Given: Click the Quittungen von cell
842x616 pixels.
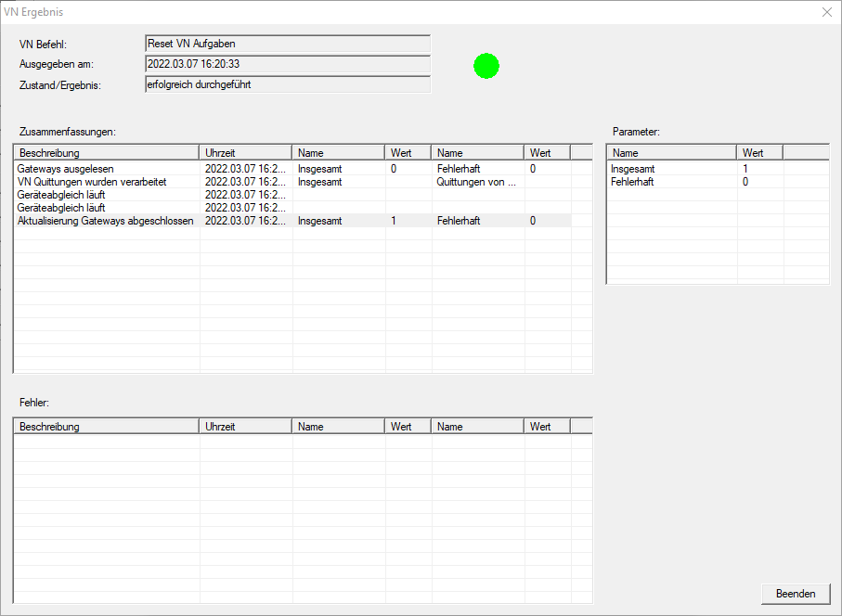Looking at the screenshot, I should [x=475, y=183].
